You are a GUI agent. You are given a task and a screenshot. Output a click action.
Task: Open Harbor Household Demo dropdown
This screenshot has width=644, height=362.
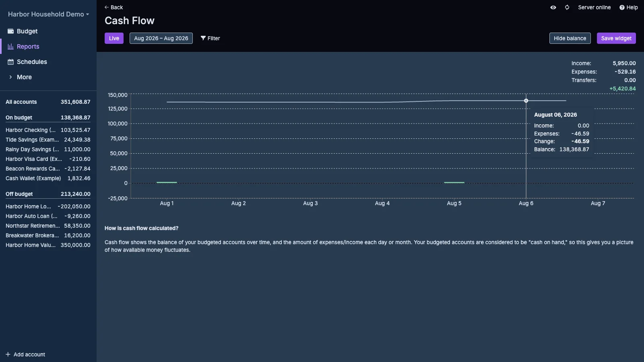pyautogui.click(x=48, y=14)
